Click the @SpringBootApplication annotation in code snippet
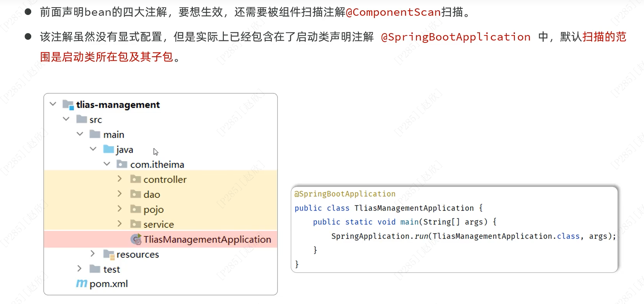This screenshot has height=304, width=644. [345, 194]
